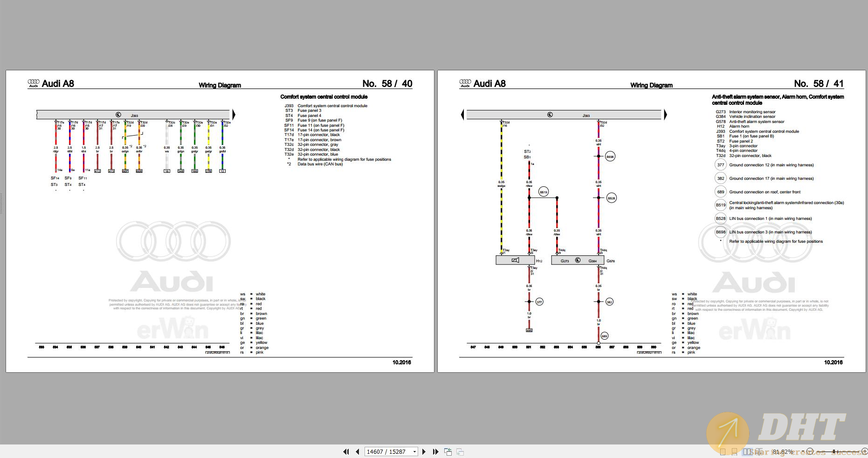Click legend entry 'Interior monitoring sensor'

[x=752, y=112]
